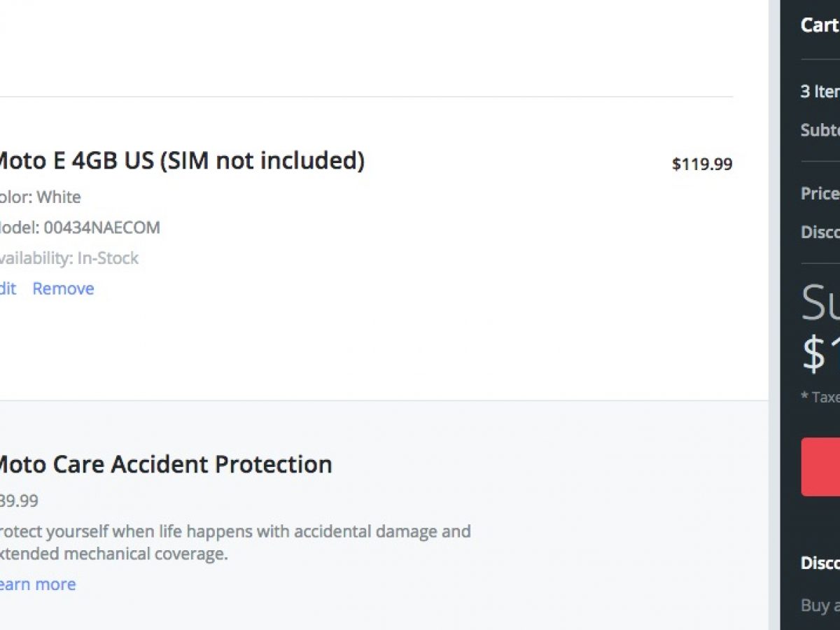This screenshot has height=630, width=840.
Task: Click the Moto Care protection description text
Action: (x=234, y=542)
